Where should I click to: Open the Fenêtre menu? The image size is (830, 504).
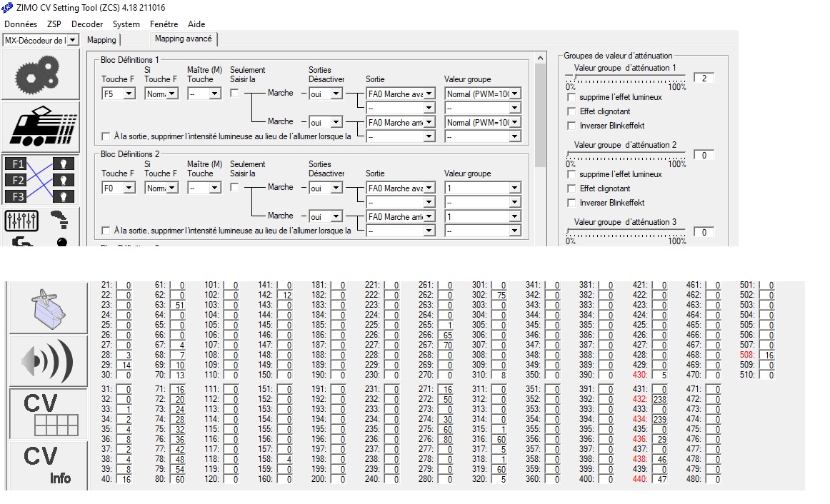coord(164,24)
